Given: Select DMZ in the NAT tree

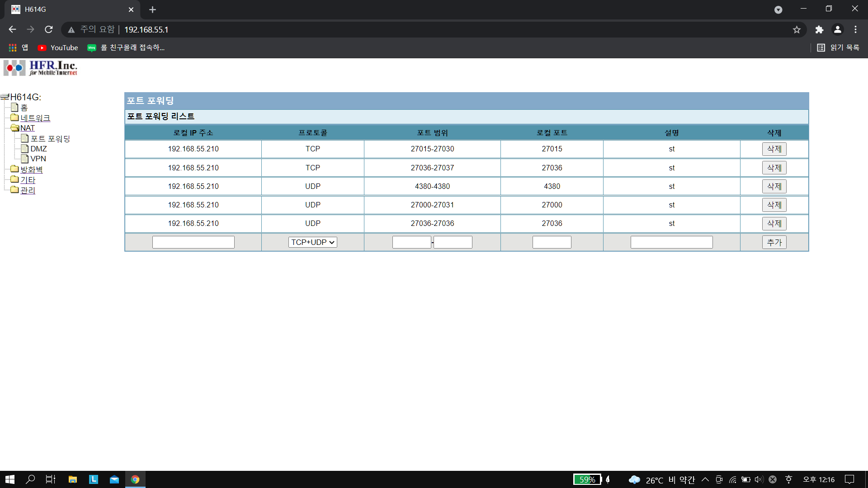Looking at the screenshot, I should coord(38,149).
